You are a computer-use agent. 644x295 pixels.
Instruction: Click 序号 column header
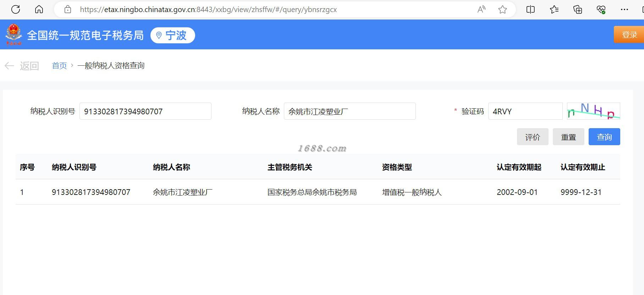[27, 167]
